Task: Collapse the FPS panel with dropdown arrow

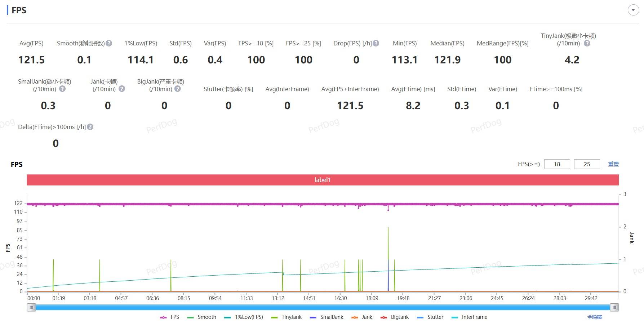Action: point(633,10)
